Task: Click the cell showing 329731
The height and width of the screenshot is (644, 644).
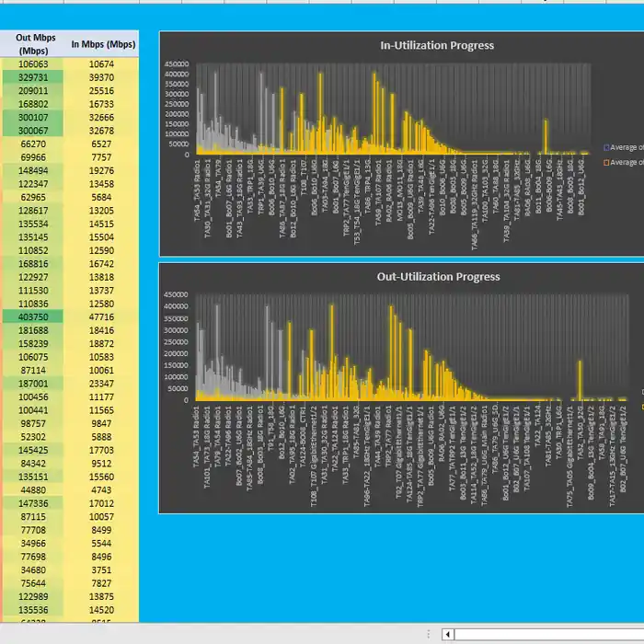Action: pos(33,77)
